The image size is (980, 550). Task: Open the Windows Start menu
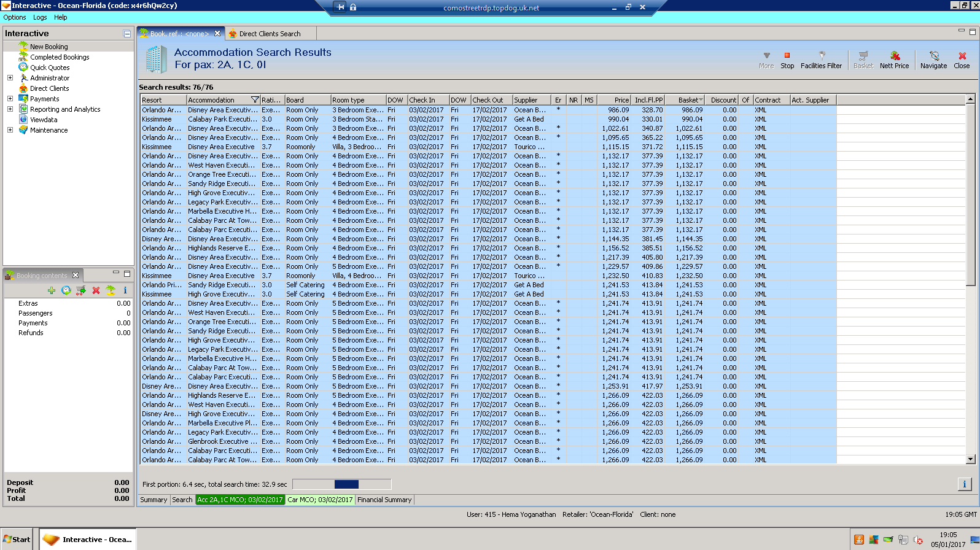click(17, 540)
